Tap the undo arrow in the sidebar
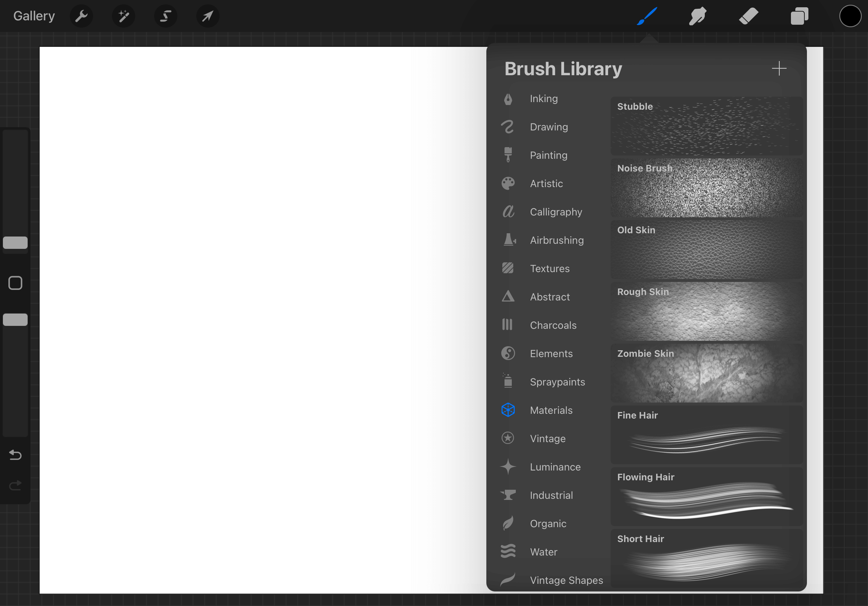The width and height of the screenshot is (868, 606). pos(15,455)
